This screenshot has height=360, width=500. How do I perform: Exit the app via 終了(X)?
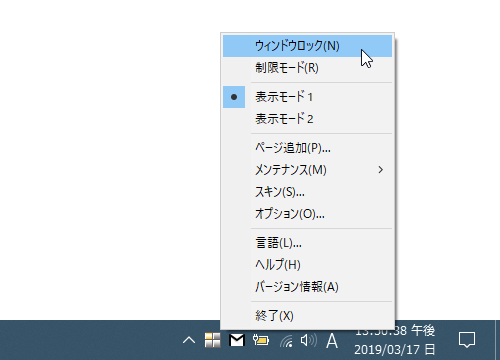[x=307, y=316]
